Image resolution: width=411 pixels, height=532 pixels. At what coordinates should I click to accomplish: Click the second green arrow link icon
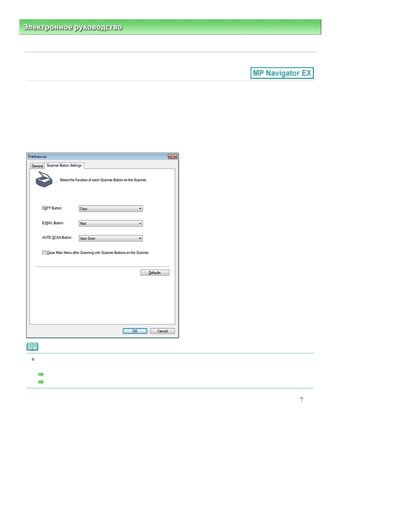point(41,382)
